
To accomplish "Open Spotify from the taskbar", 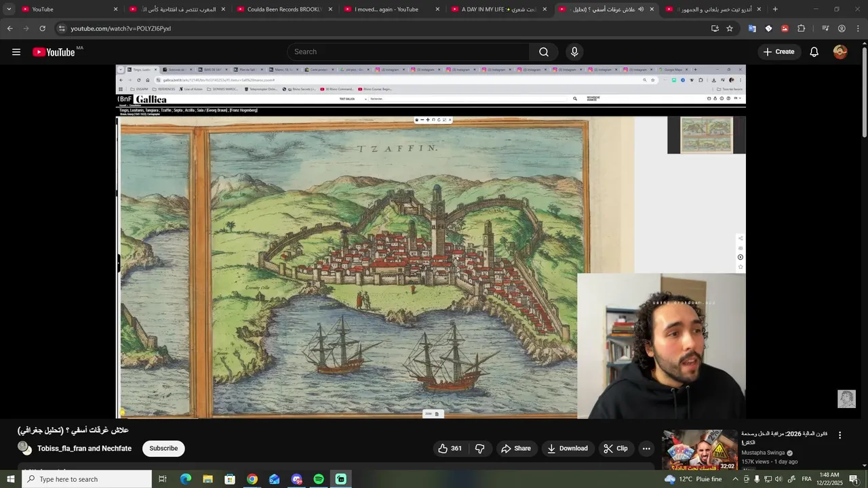I will (x=319, y=479).
